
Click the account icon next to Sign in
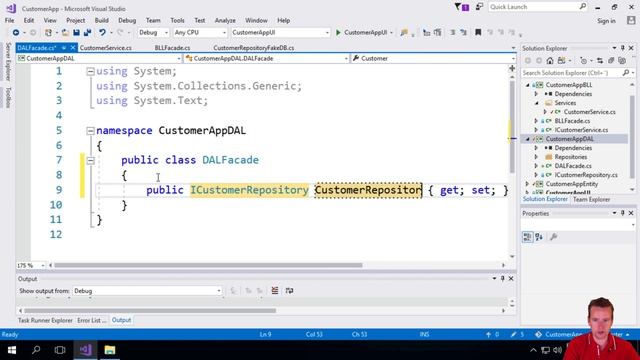[631, 21]
